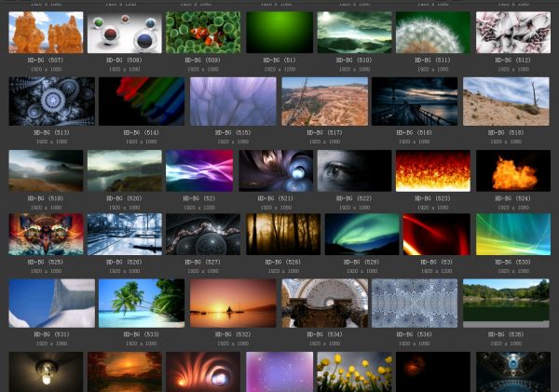Select the yellow tulips thumbnail in the bottom row
This screenshot has width=559, height=392.
[354, 372]
